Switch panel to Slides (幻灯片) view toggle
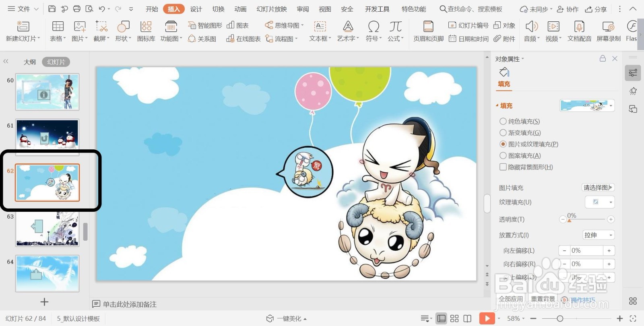 56,62
